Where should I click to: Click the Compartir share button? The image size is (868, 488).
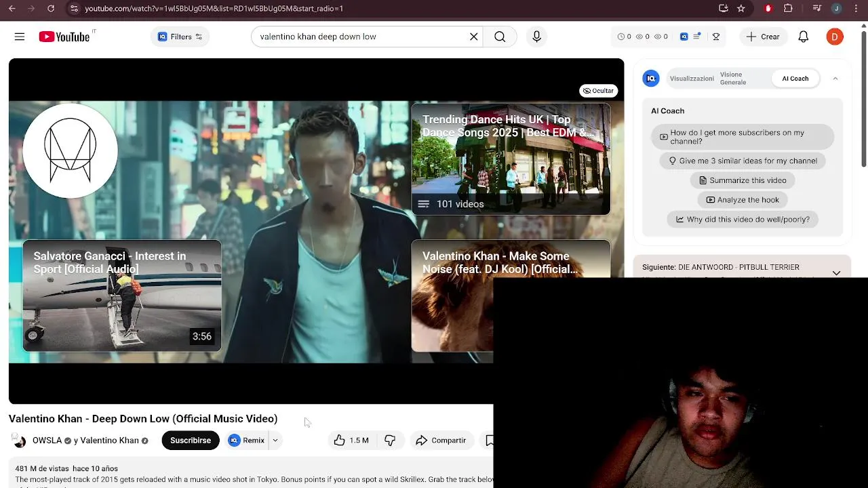coord(441,441)
